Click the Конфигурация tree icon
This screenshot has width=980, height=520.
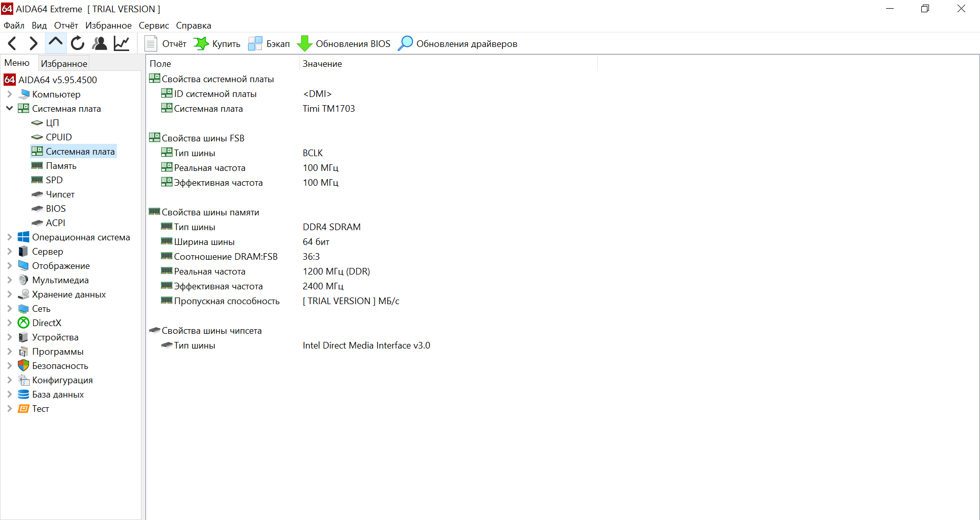point(23,380)
